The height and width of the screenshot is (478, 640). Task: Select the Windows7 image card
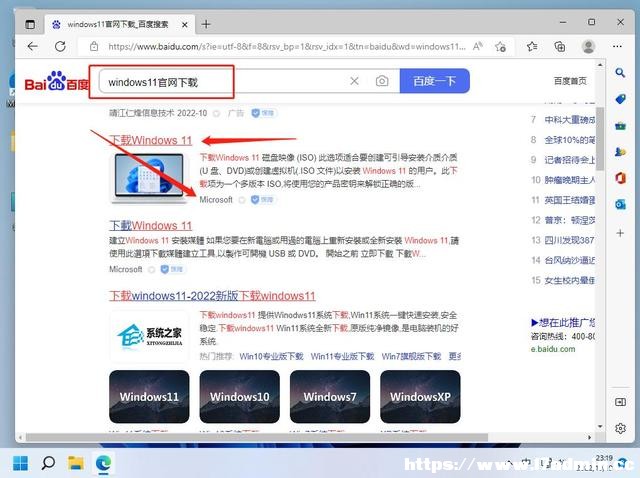coord(330,396)
